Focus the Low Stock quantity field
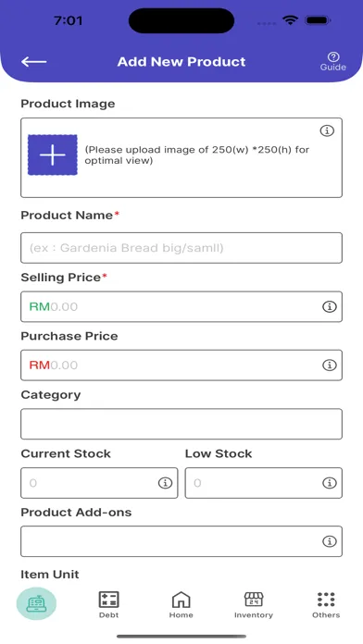The image size is (363, 644). coord(264,483)
